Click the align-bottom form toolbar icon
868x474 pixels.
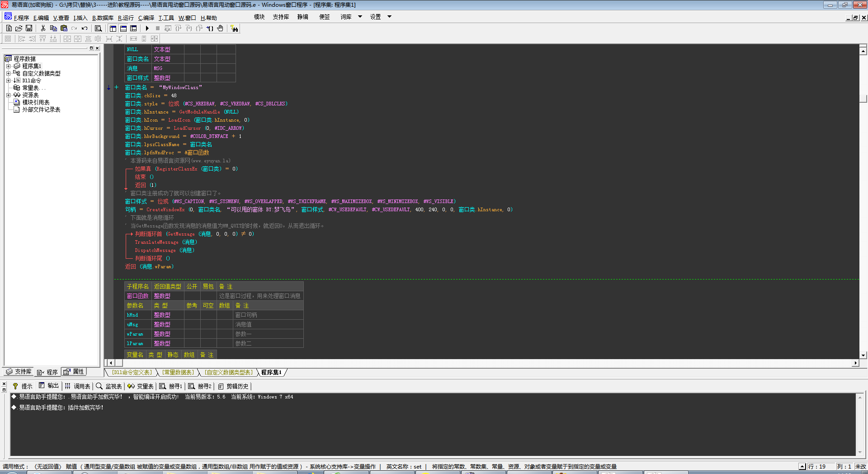pyautogui.click(x=53, y=39)
